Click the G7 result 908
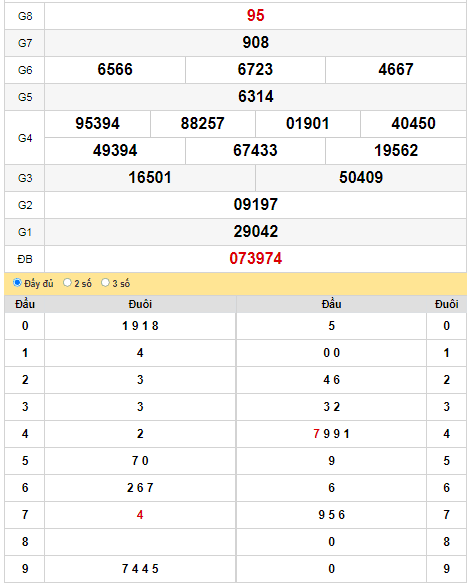This screenshot has width=471, height=588. pyautogui.click(x=255, y=43)
